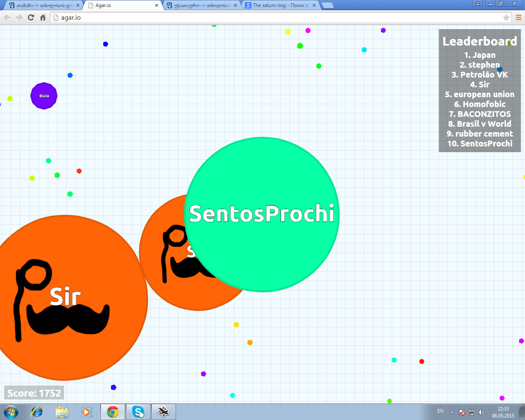The width and height of the screenshot is (525, 420).
Task: Close the "უსათაურო -> თბილისი" tab
Action: (235, 5)
